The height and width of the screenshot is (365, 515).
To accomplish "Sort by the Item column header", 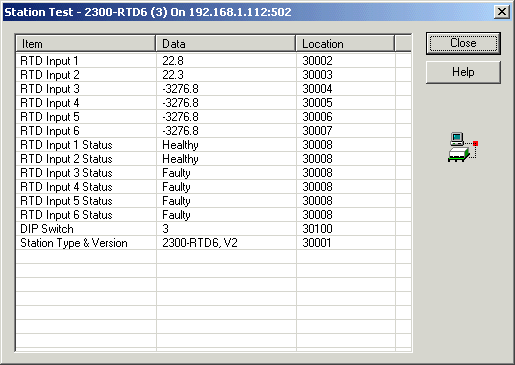I will [x=86, y=44].
